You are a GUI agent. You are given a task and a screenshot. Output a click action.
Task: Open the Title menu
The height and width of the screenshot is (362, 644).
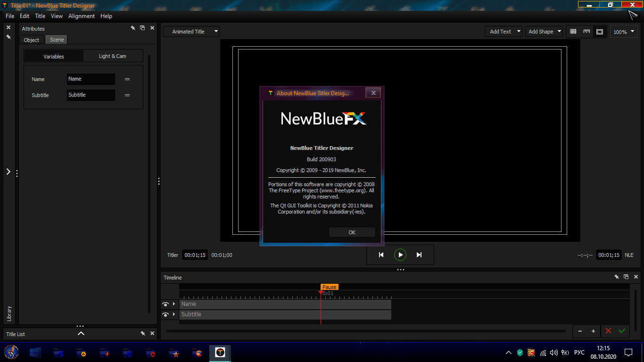pos(40,16)
